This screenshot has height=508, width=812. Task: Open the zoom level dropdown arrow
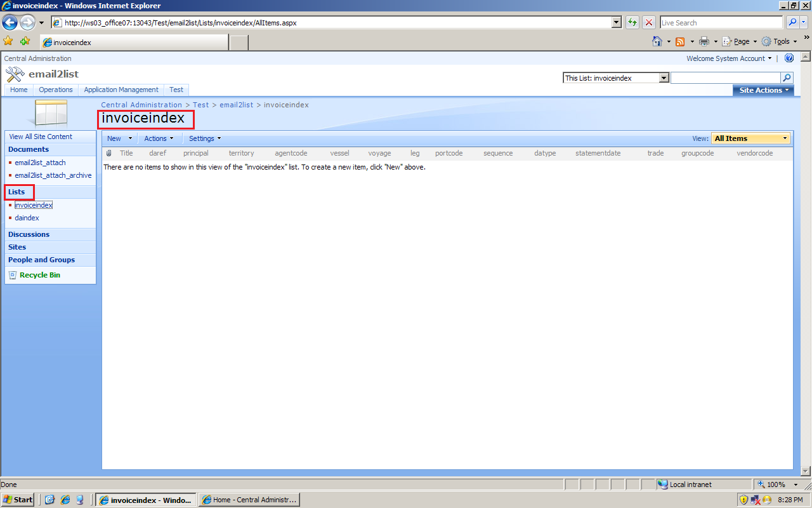click(x=796, y=485)
